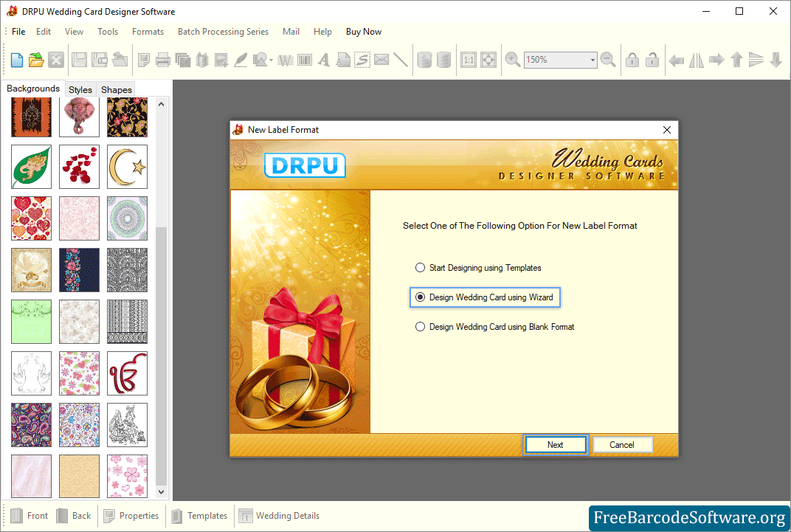791x532 pixels.
Task: Open the Formats menu
Action: tap(148, 31)
